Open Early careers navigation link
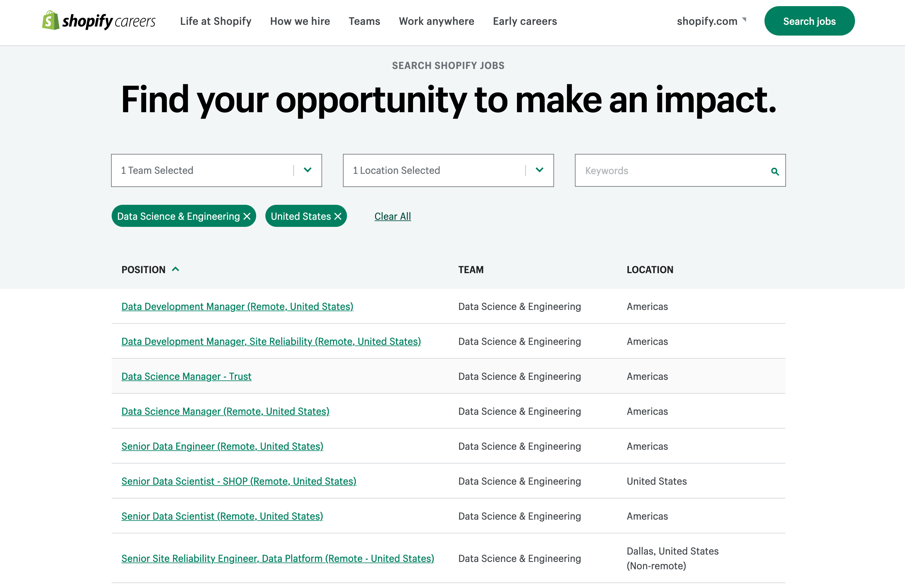Viewport: 905px width, 588px height. tap(525, 21)
